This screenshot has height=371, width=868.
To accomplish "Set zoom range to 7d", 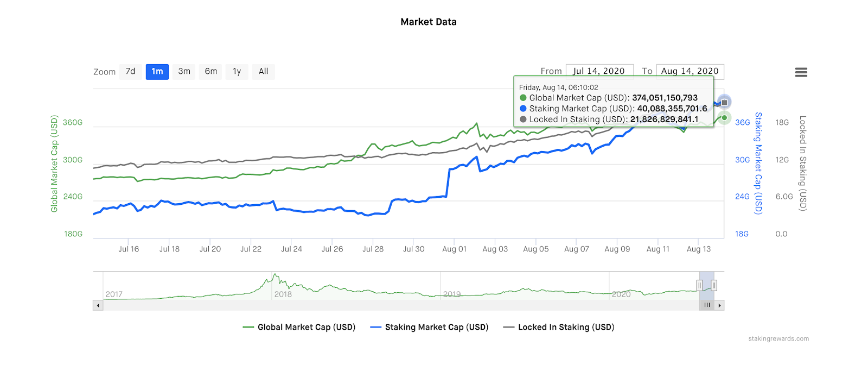I will (130, 72).
